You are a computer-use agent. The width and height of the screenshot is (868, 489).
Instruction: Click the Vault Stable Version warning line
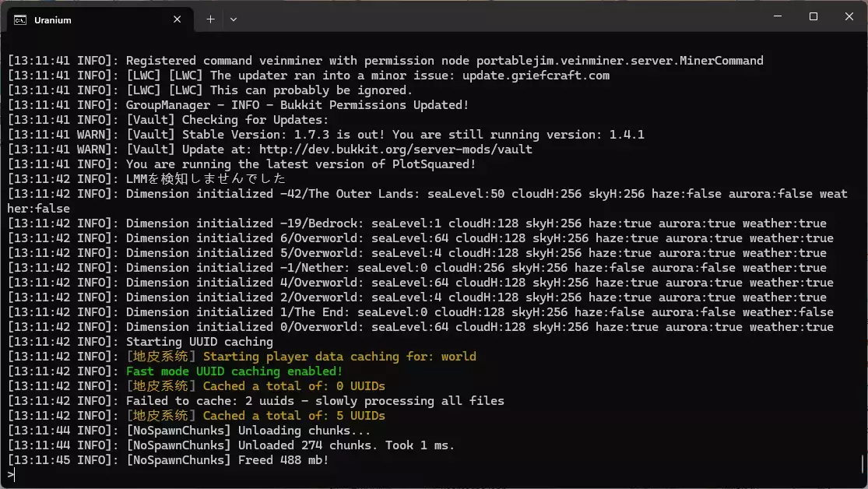[325, 135]
